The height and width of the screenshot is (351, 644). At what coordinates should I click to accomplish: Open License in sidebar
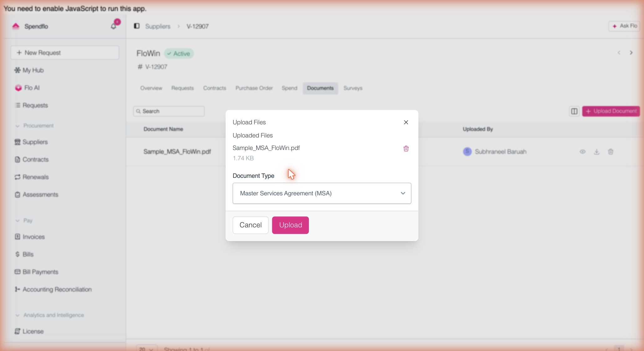click(x=29, y=331)
